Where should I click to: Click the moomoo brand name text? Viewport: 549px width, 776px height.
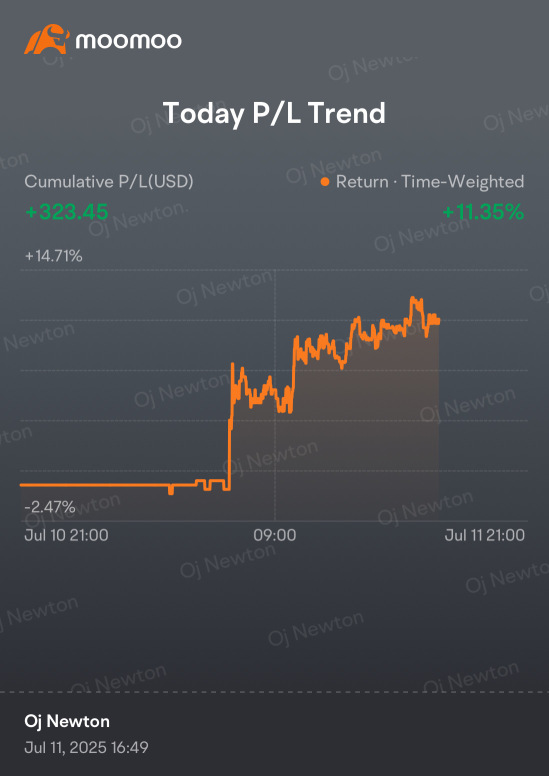[129, 41]
